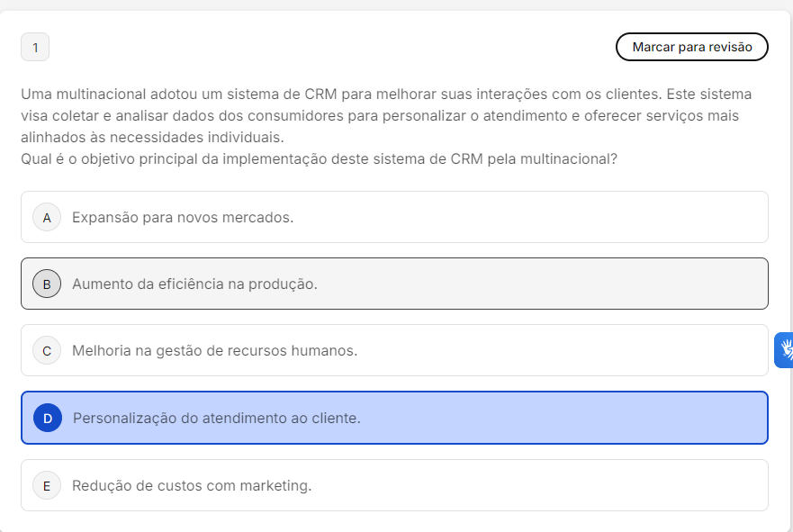Pick 'Redução de custos com marketing'

click(192, 485)
